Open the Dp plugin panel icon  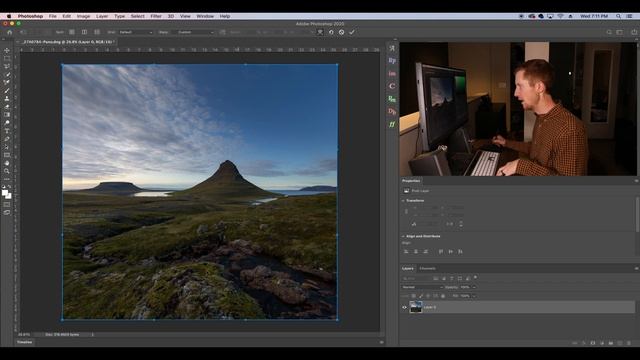(392, 111)
